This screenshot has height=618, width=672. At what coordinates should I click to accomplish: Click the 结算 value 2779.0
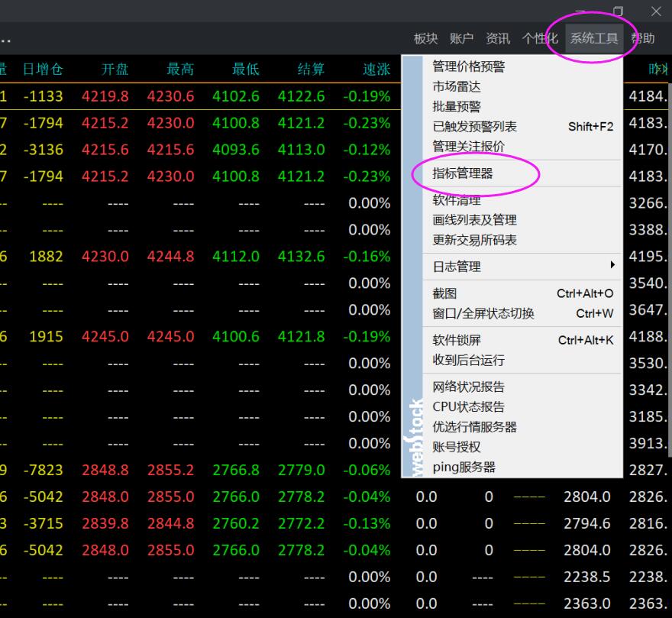(x=302, y=471)
